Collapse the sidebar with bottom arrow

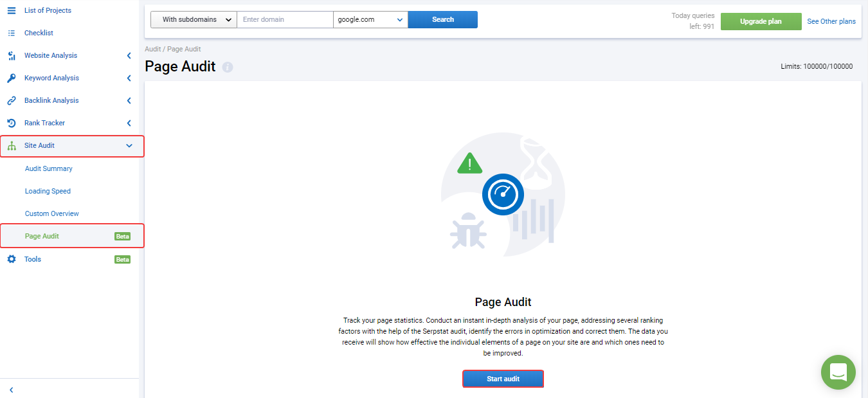[x=11, y=390]
